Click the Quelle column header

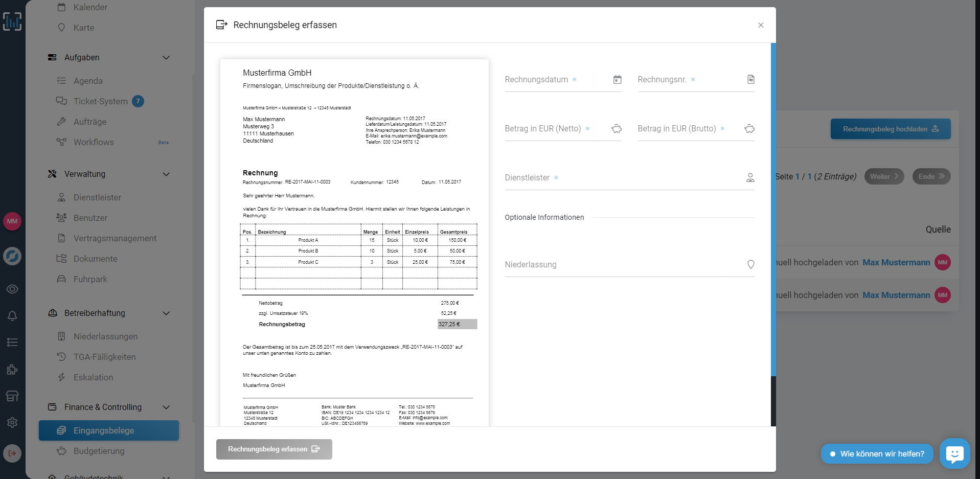click(938, 230)
